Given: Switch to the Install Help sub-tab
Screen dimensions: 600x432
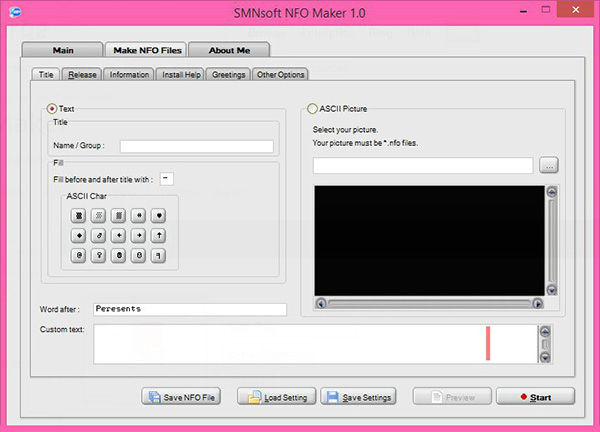Looking at the screenshot, I should (x=181, y=74).
